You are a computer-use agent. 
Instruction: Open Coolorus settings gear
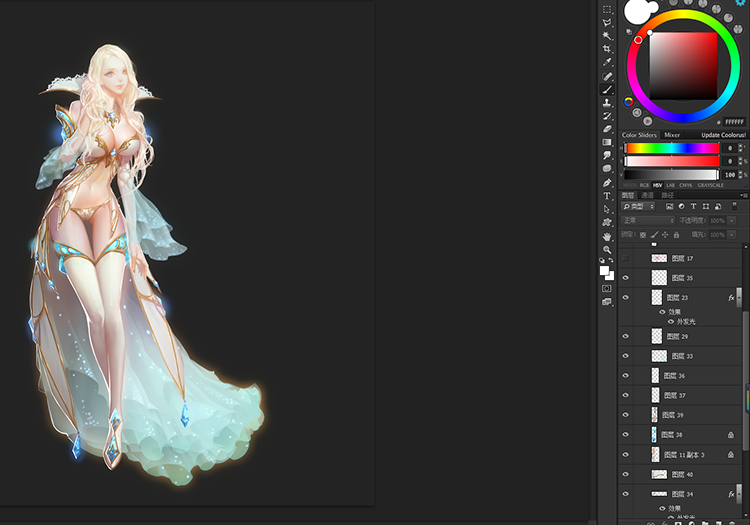[x=740, y=3]
